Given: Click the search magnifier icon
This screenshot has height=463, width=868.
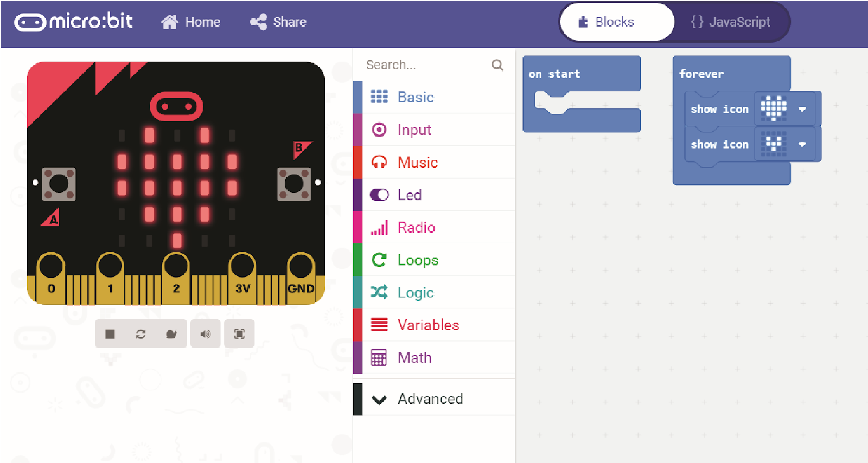Looking at the screenshot, I should point(497,65).
